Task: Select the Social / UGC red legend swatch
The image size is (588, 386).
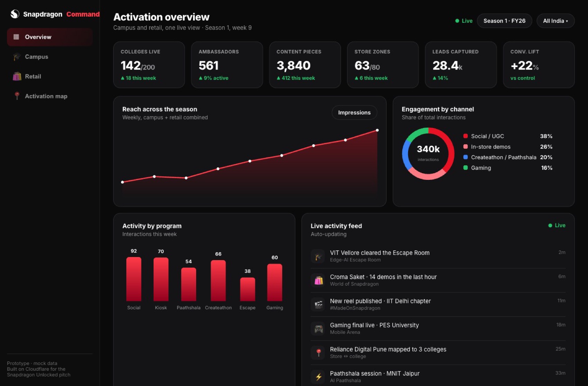Action: [x=466, y=136]
